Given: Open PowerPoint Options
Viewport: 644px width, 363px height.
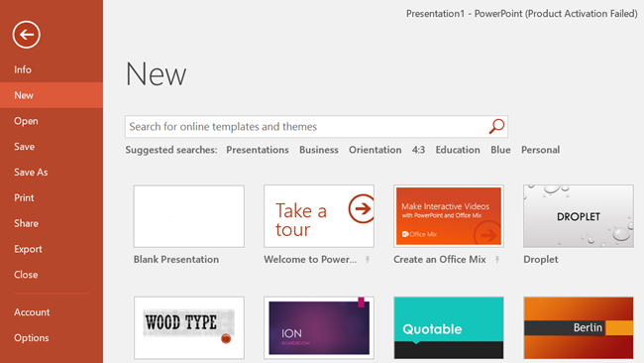Looking at the screenshot, I should [52, 337].
